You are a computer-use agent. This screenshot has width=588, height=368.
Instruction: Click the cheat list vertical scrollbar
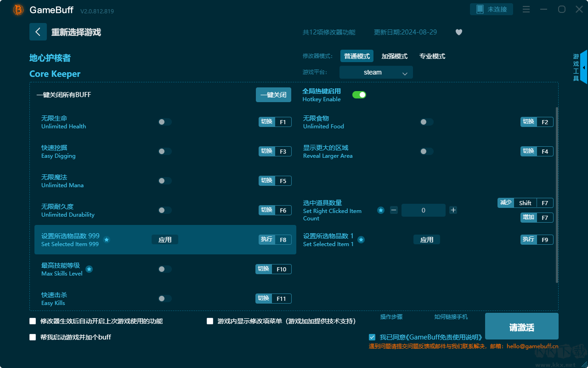click(557, 195)
